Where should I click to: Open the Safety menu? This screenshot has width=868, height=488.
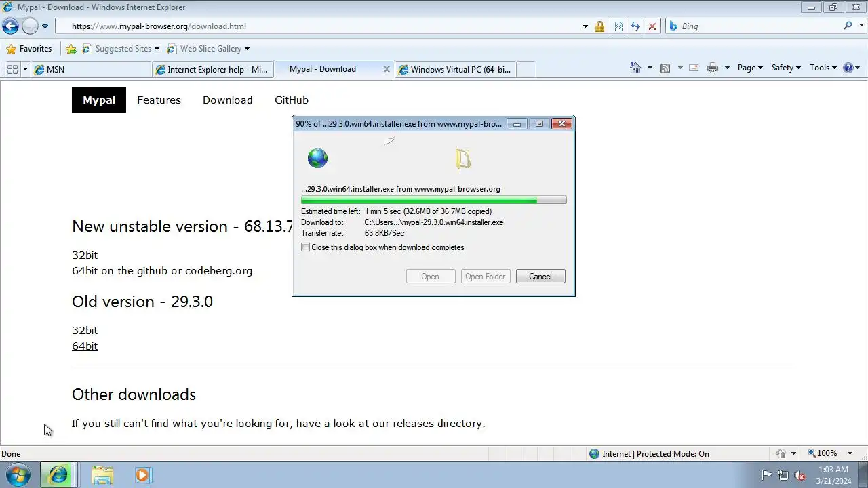coord(786,68)
